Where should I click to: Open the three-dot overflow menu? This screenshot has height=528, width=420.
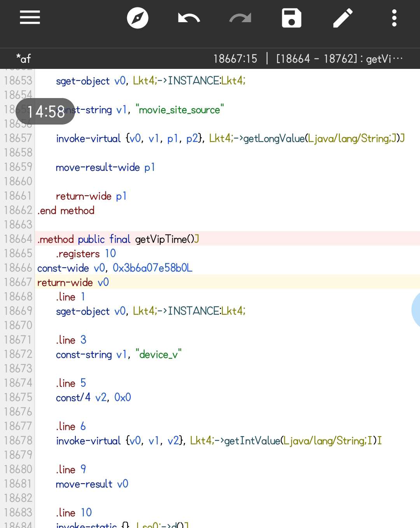click(394, 18)
